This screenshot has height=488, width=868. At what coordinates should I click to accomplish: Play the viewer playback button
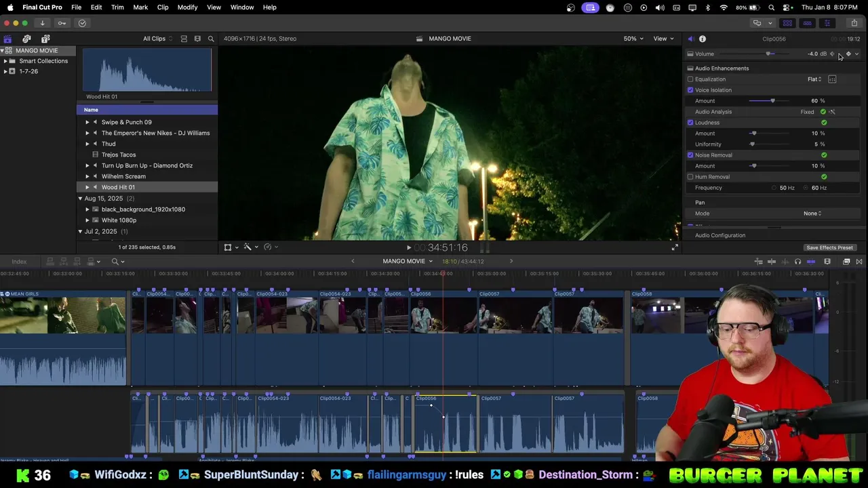408,248
